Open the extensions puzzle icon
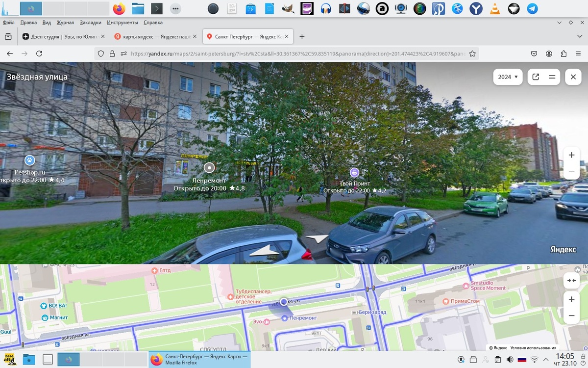The height and width of the screenshot is (368, 588). (x=563, y=53)
